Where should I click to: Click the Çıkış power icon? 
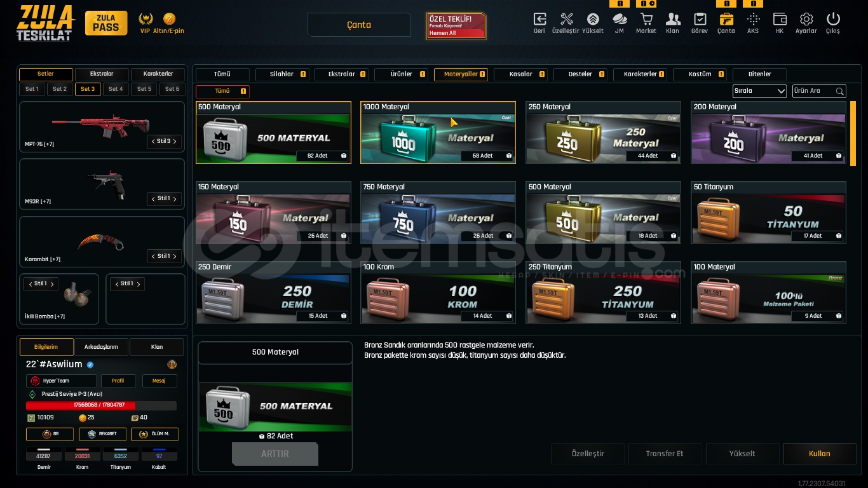pyautogui.click(x=833, y=19)
